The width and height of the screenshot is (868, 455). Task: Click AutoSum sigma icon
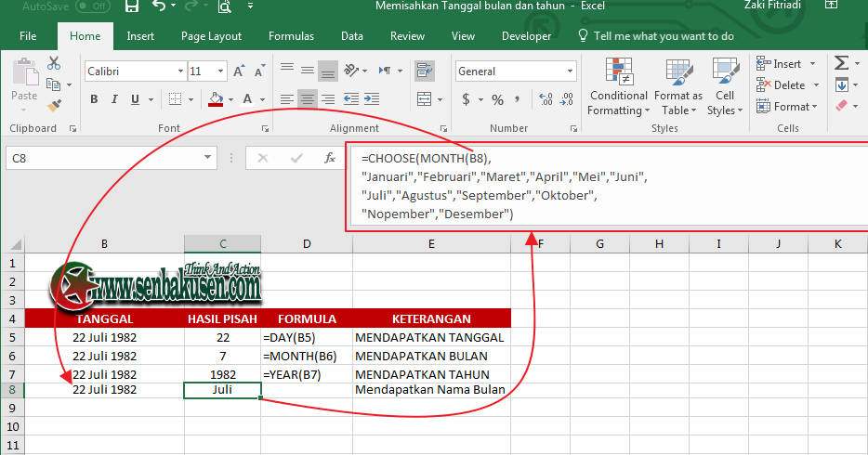841,63
